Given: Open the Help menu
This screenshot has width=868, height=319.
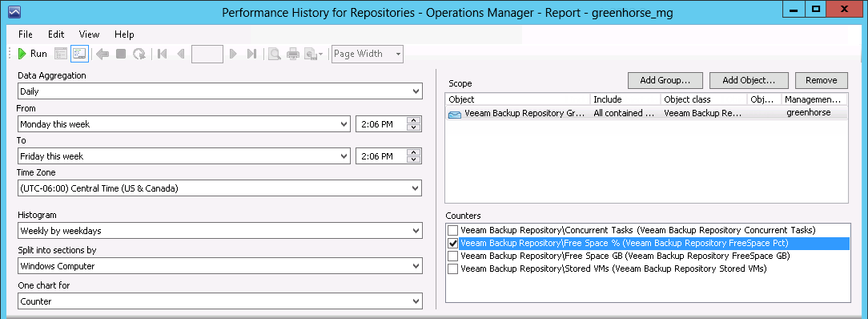Looking at the screenshot, I should (125, 34).
